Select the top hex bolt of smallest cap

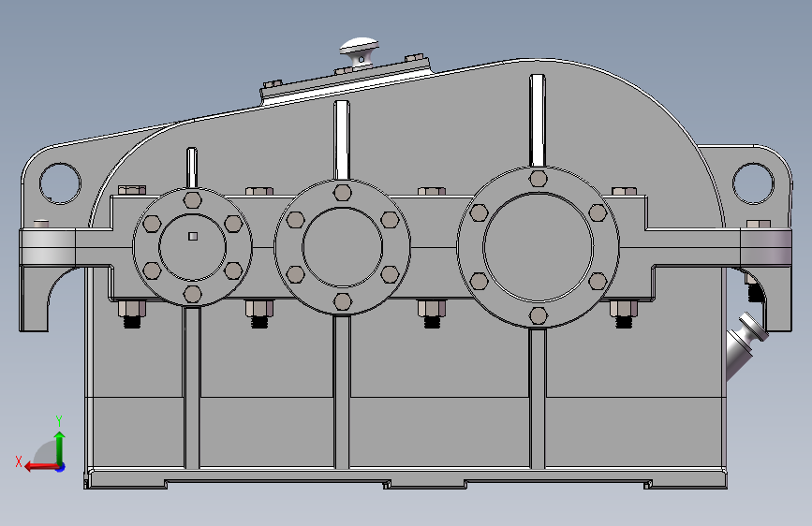(193, 200)
